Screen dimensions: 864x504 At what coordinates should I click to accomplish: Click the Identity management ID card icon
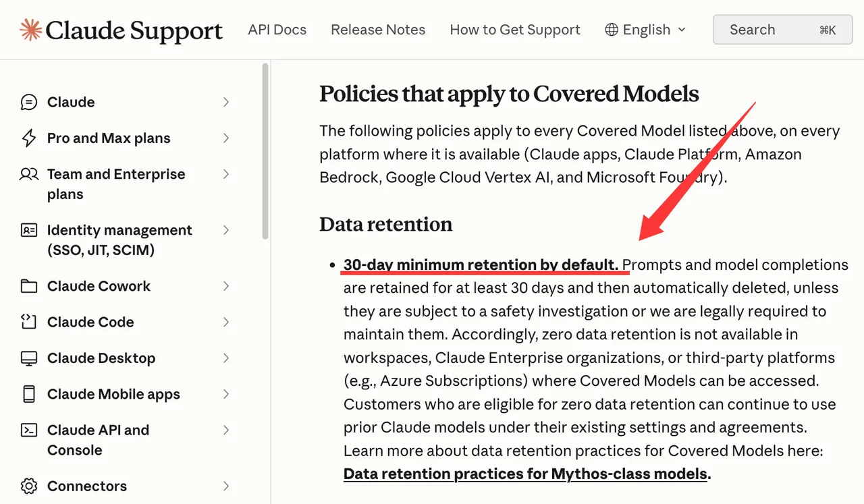(29, 230)
